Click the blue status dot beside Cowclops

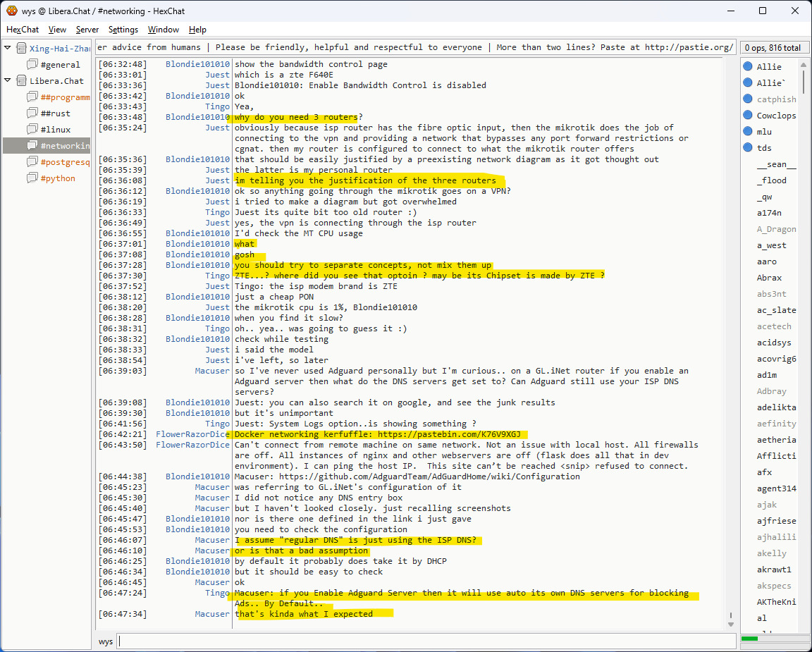point(747,116)
